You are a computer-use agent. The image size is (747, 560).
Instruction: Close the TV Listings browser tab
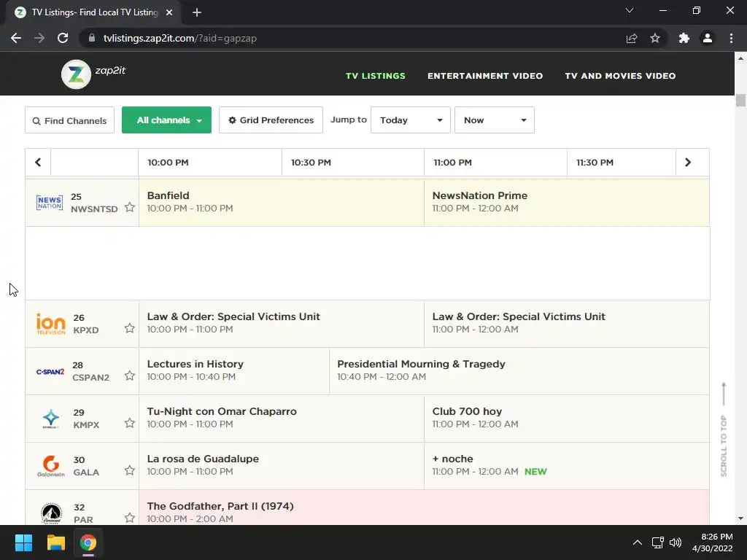click(169, 12)
